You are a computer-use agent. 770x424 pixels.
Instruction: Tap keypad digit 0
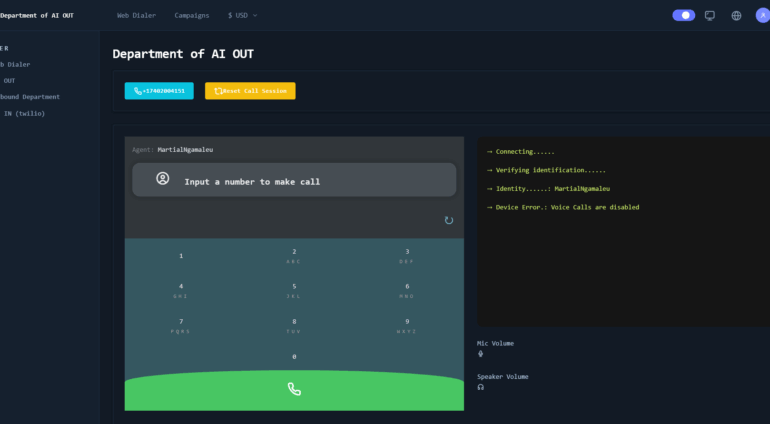click(x=294, y=357)
